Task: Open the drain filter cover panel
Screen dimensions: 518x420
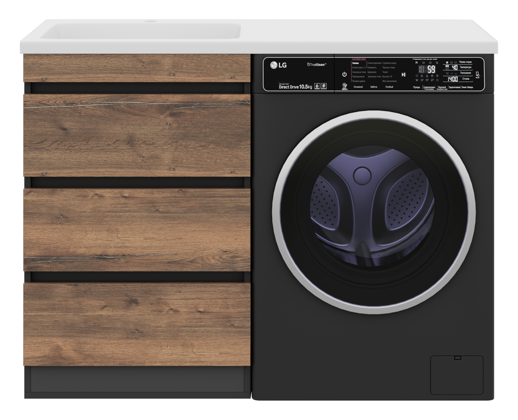Action: coord(456,375)
